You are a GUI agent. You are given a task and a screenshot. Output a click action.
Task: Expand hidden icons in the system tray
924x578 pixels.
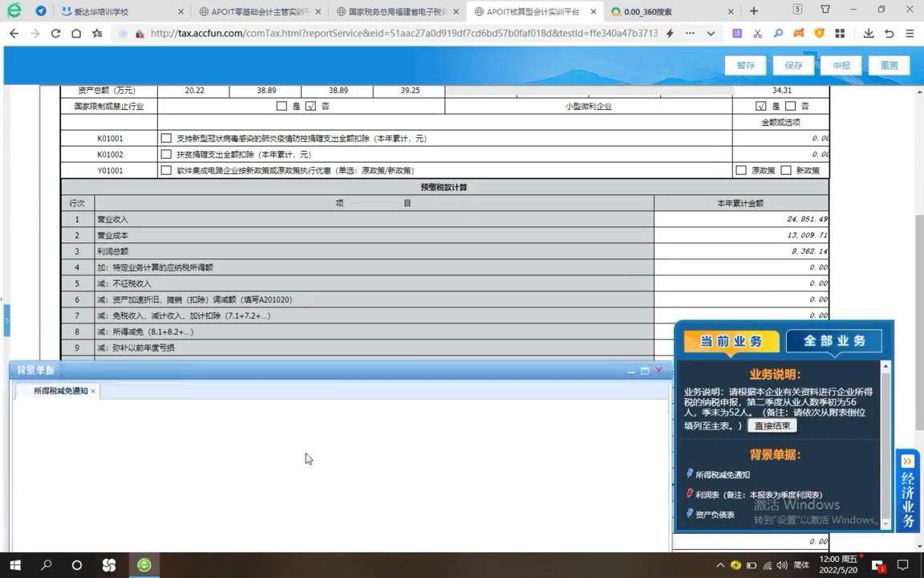click(x=720, y=565)
